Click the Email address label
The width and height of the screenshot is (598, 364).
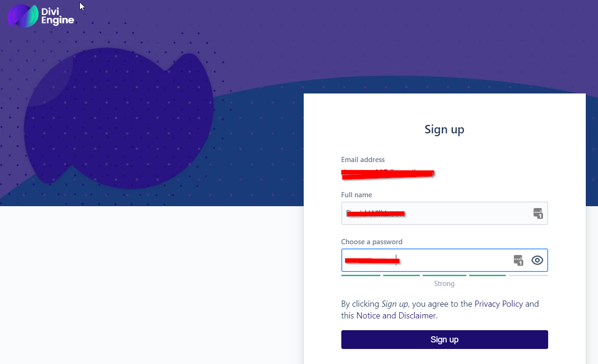coord(363,160)
